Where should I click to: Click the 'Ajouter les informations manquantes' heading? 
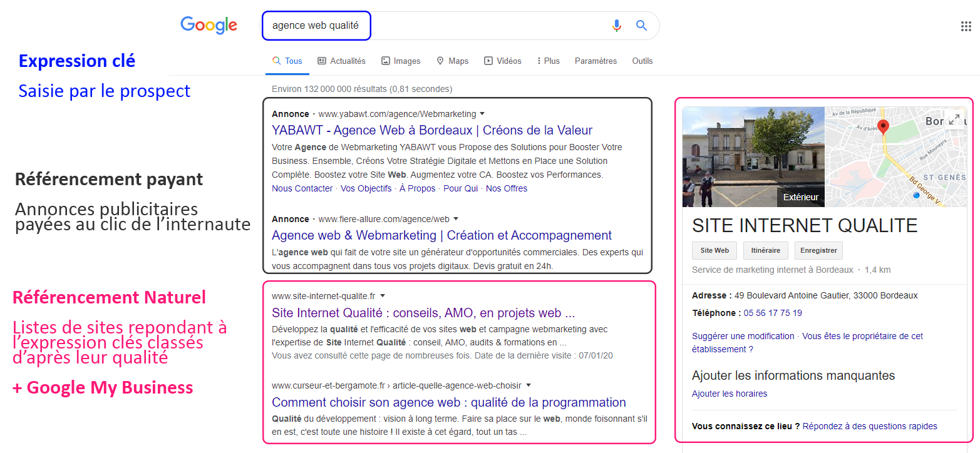point(793,375)
